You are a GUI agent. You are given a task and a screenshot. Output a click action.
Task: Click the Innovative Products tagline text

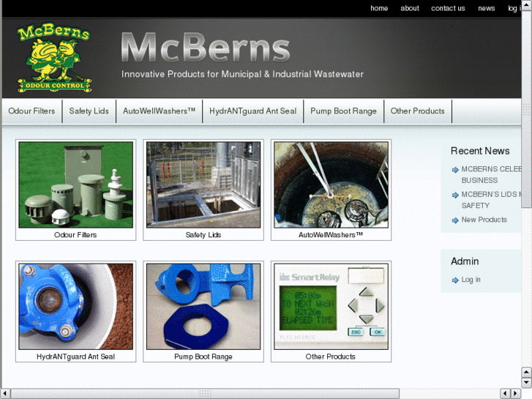click(242, 74)
